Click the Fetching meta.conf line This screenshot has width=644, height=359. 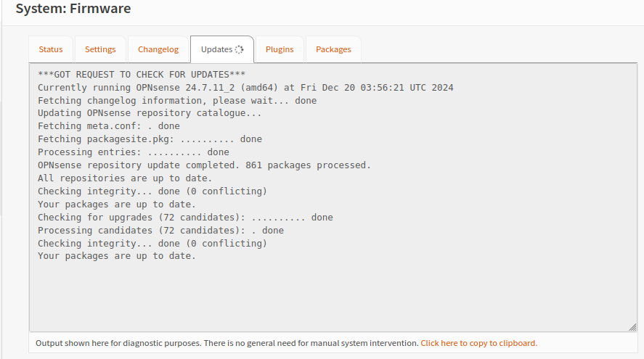(109, 126)
